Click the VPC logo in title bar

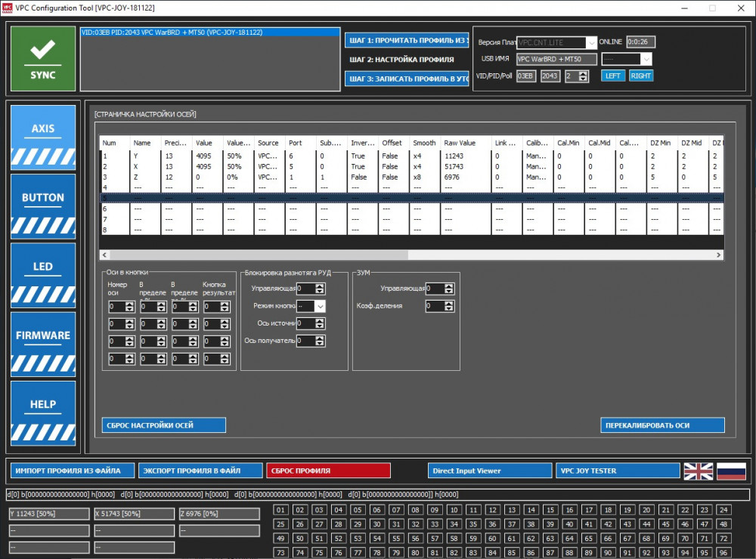pos(8,8)
